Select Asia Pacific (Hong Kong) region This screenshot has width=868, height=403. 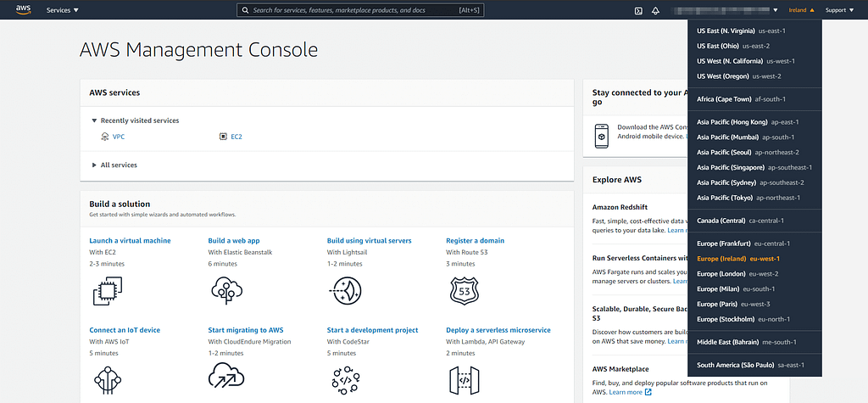pos(754,122)
